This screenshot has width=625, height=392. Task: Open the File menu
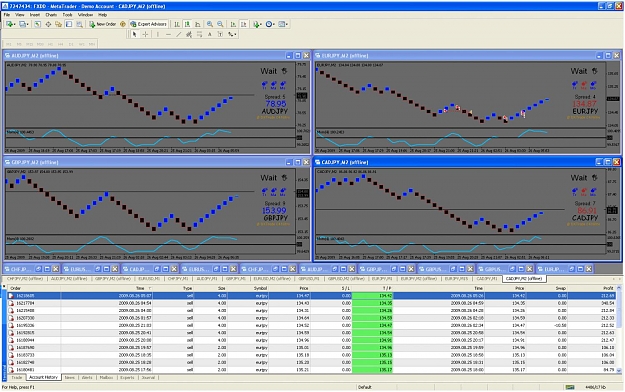coord(7,15)
